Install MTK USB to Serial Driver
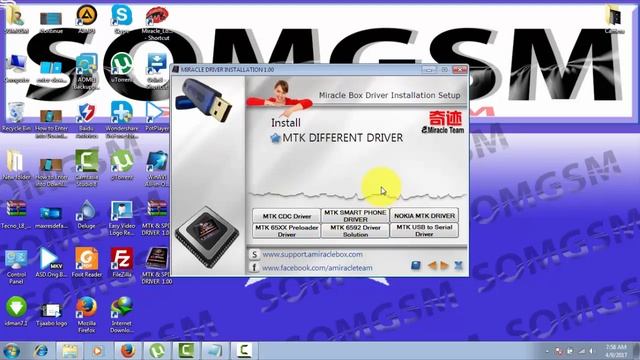The width and height of the screenshot is (640, 360). (424, 231)
